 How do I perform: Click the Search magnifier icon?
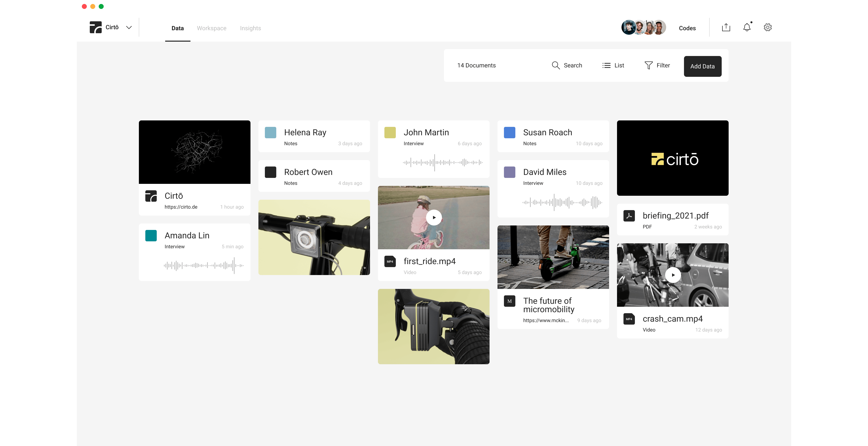(x=556, y=65)
